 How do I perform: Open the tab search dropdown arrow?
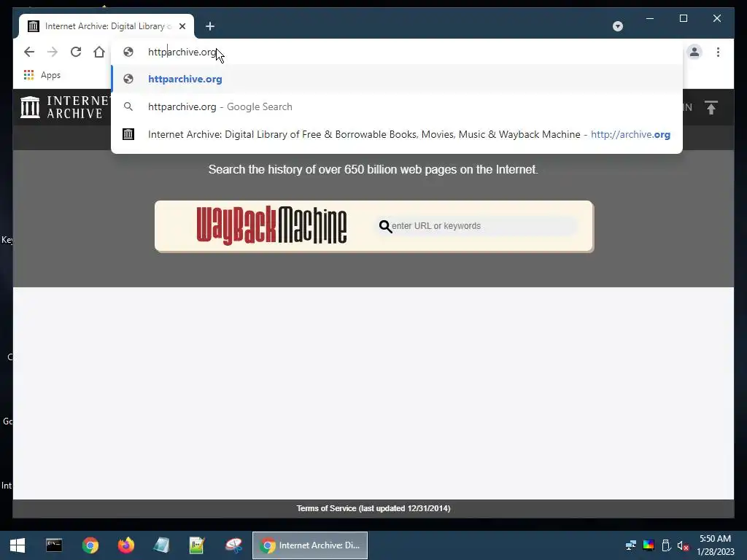[617, 26]
